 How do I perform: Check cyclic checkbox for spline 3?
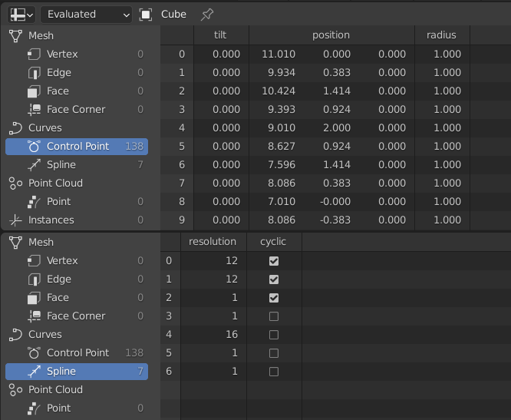tap(274, 316)
